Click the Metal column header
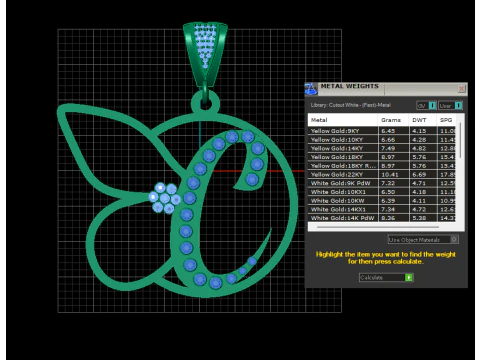 coord(343,120)
